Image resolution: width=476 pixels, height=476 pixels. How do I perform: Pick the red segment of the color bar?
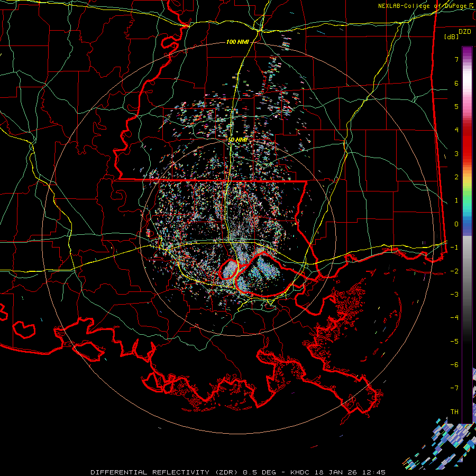click(467, 143)
